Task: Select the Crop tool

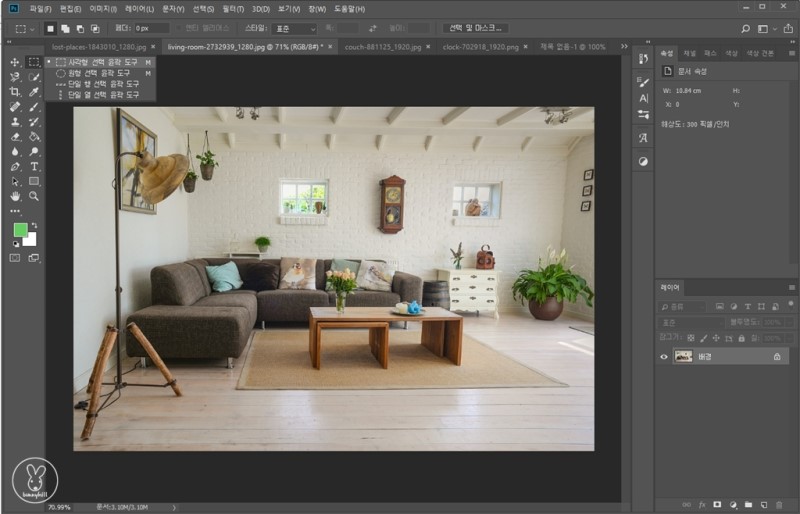Action: 14,91
